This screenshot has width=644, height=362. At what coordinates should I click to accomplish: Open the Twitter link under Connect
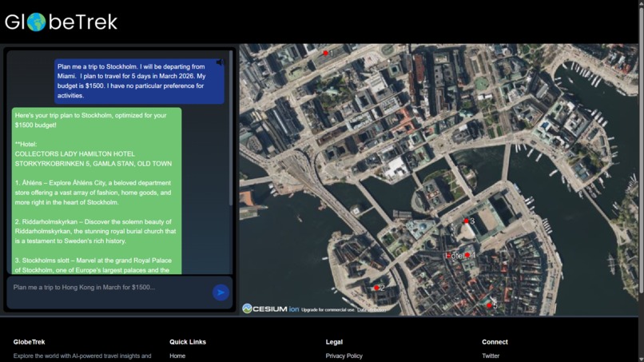[491, 356]
